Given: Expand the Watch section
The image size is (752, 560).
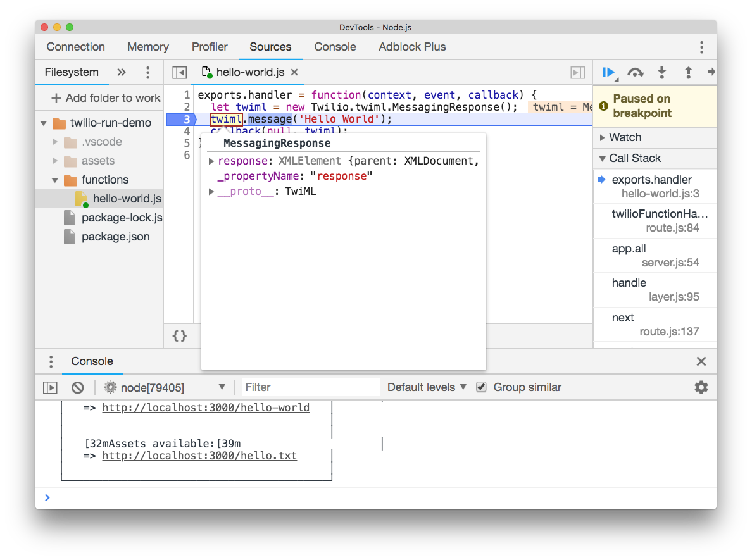Looking at the screenshot, I should coord(603,137).
